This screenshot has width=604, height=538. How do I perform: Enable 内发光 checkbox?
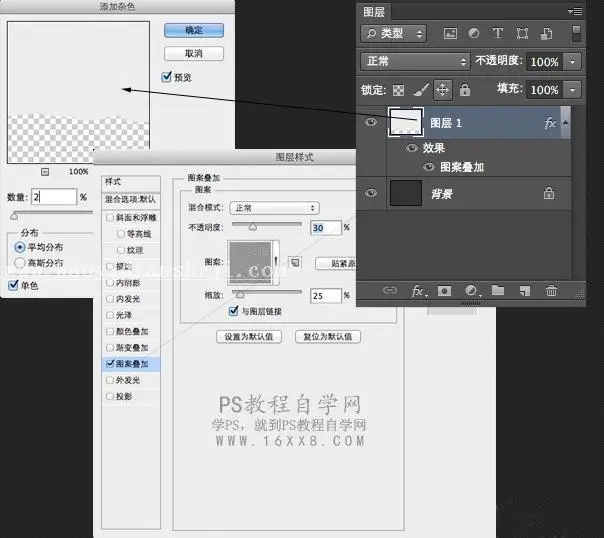coord(110,299)
